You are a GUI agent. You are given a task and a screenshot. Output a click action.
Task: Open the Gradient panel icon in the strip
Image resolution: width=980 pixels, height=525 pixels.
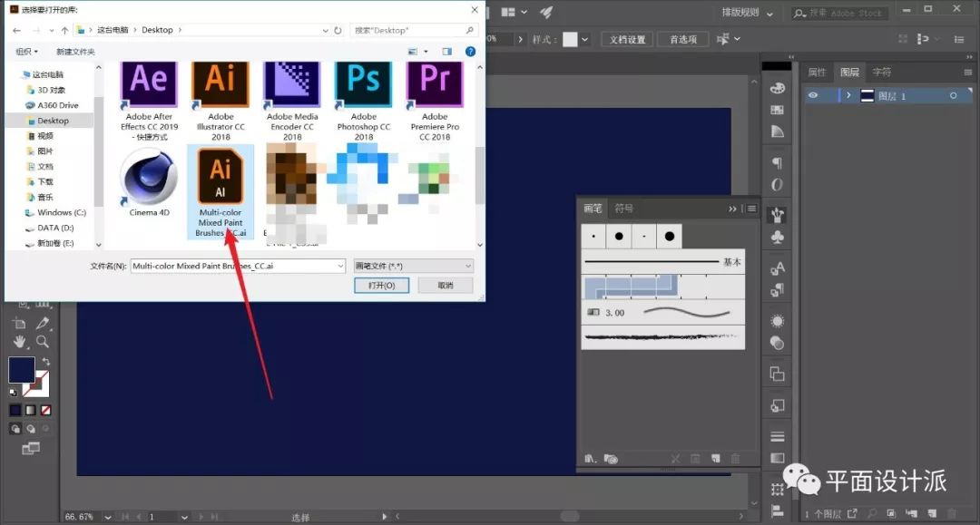coord(778,458)
